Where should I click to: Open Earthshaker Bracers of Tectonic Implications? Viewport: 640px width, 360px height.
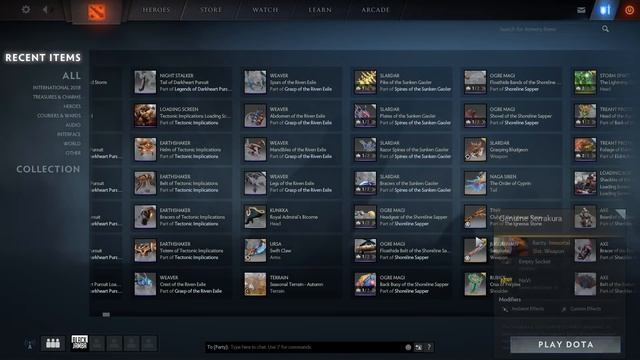181,217
